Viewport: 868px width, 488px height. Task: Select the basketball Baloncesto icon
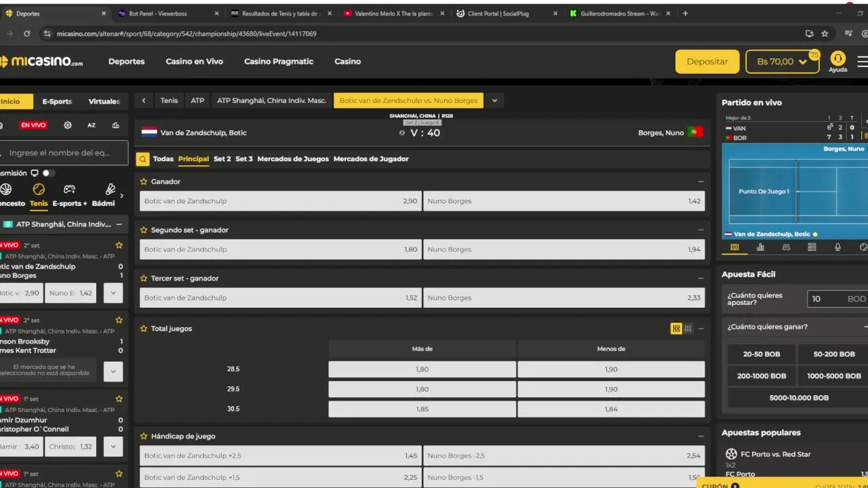tap(6, 190)
